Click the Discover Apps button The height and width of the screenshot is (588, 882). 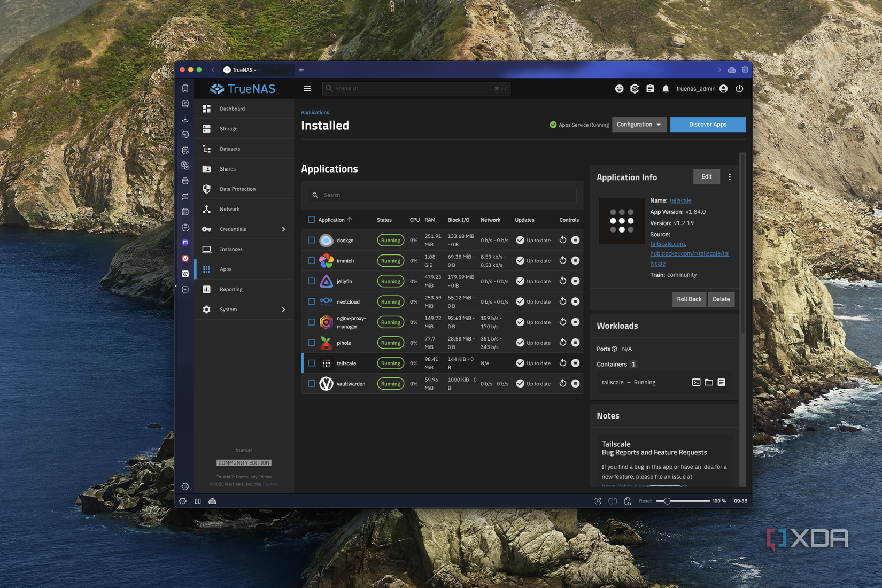click(x=708, y=125)
